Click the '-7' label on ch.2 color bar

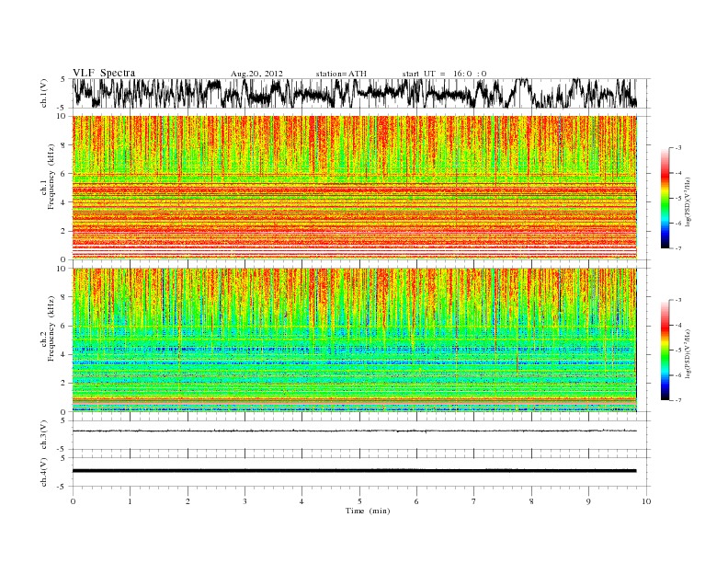point(678,400)
